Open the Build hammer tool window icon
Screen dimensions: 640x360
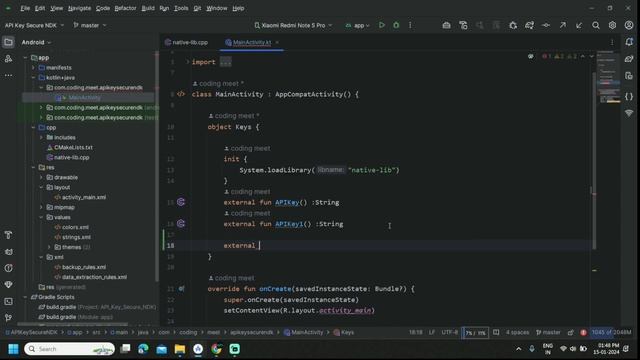(x=8, y=235)
